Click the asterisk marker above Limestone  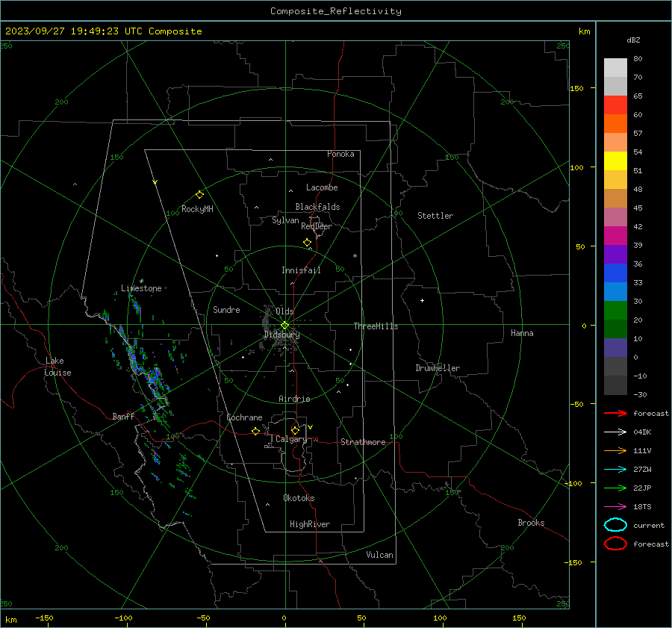point(141,282)
